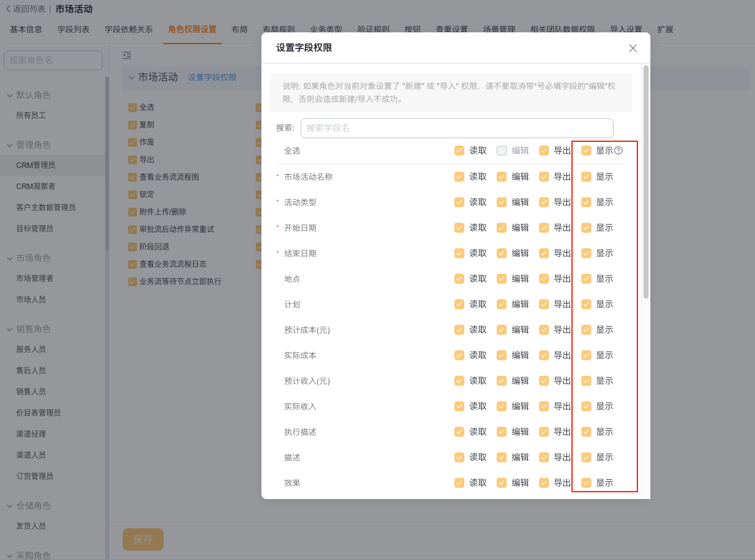Uncheck 编辑 for 预计收入(元)

(x=502, y=381)
